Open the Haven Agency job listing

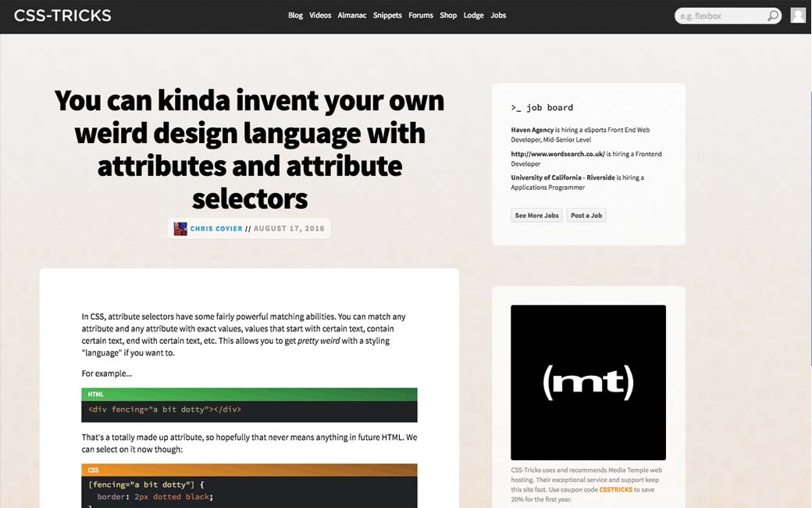(532, 131)
